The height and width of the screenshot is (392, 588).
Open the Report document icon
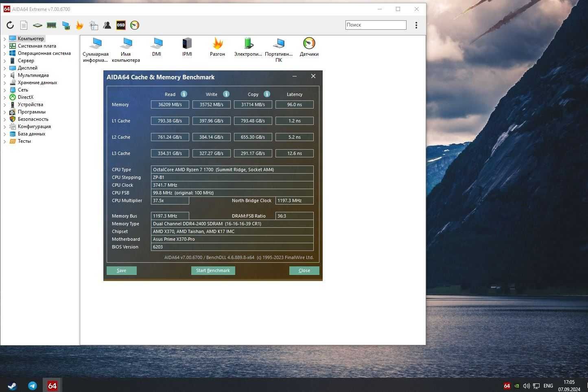24,25
